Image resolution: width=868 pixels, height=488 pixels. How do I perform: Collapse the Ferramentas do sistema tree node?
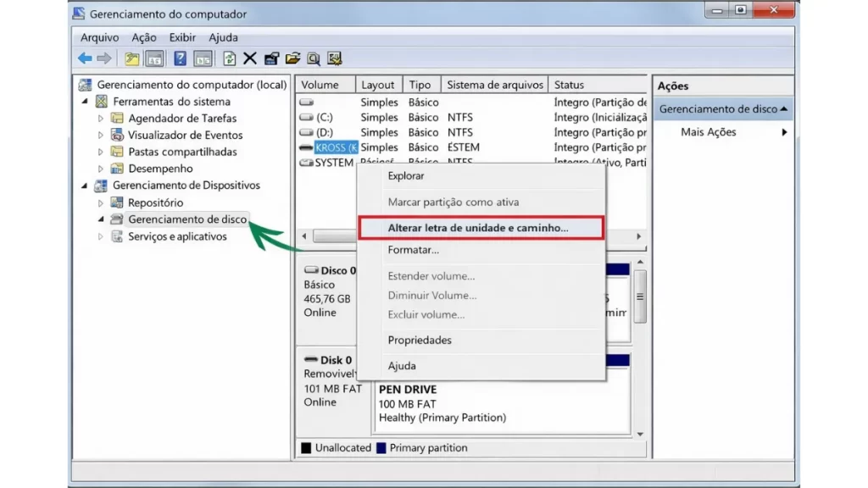[85, 102]
